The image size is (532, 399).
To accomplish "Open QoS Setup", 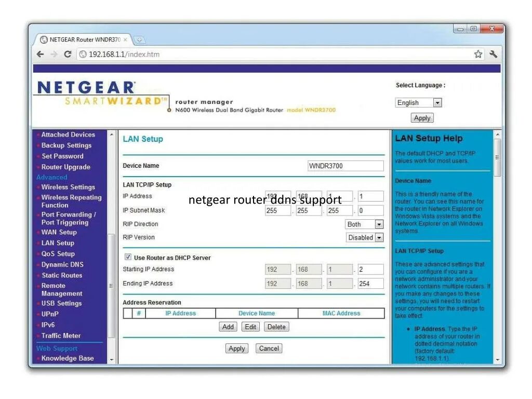I will [x=58, y=254].
